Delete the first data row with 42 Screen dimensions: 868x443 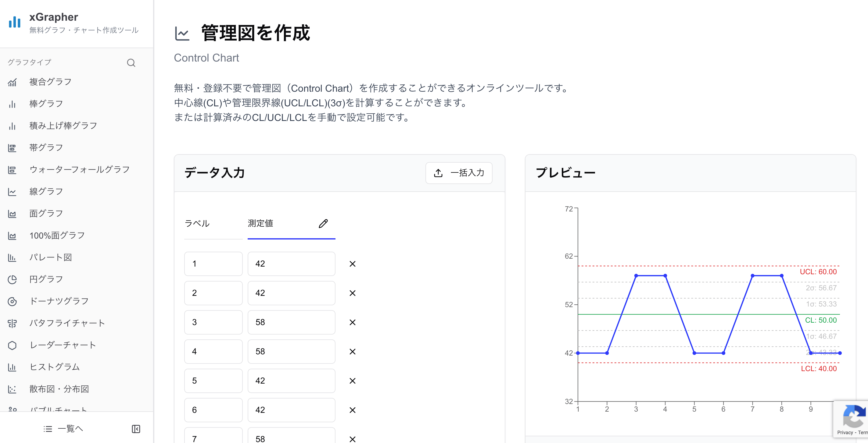point(353,264)
